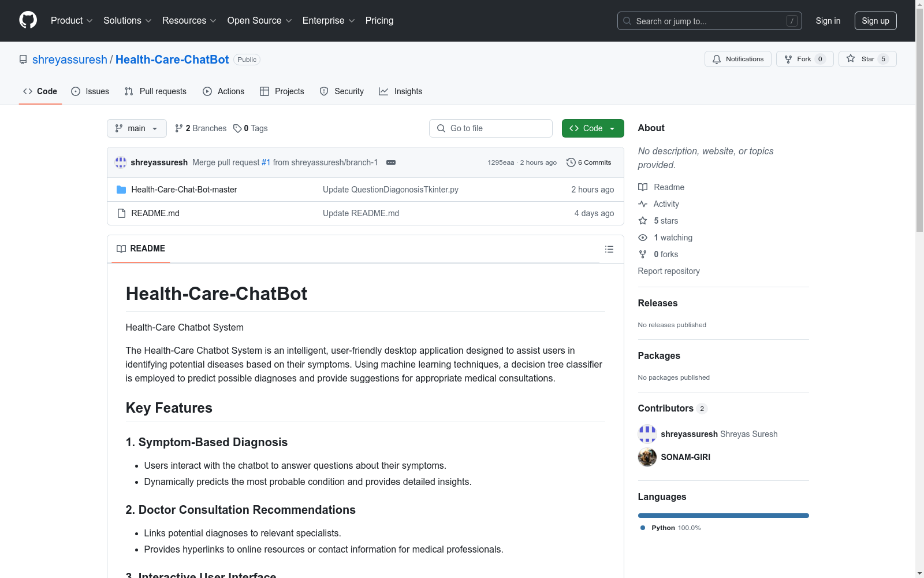Open pull request #1 link
The height and width of the screenshot is (578, 924).
[x=266, y=162]
